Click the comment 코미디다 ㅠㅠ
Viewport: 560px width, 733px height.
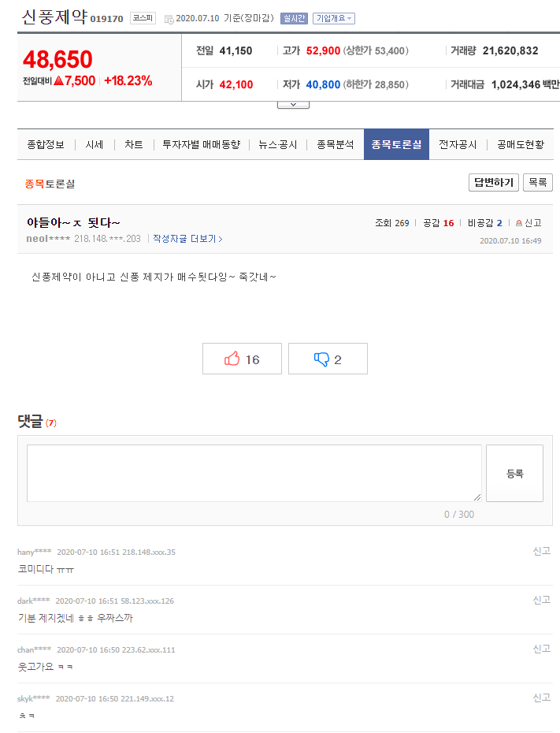[46, 569]
